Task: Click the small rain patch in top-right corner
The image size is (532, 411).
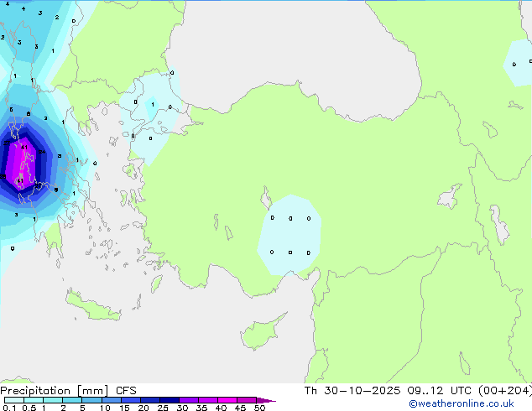Action: coord(519,63)
